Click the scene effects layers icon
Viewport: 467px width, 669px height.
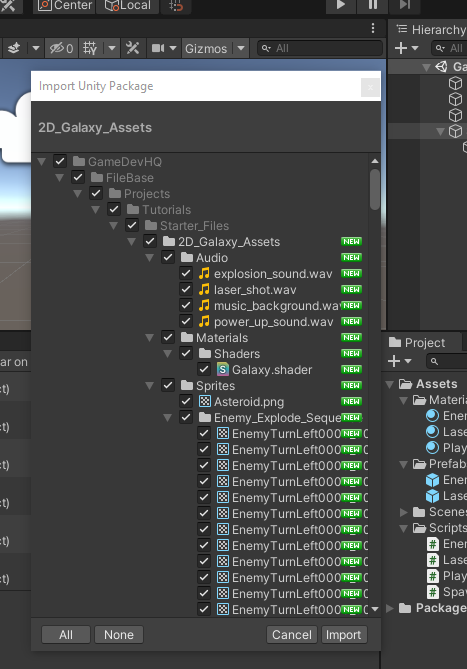click(x=14, y=48)
